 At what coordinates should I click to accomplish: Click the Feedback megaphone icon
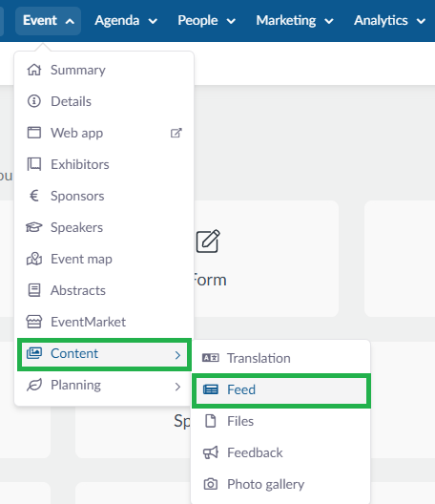point(211,452)
